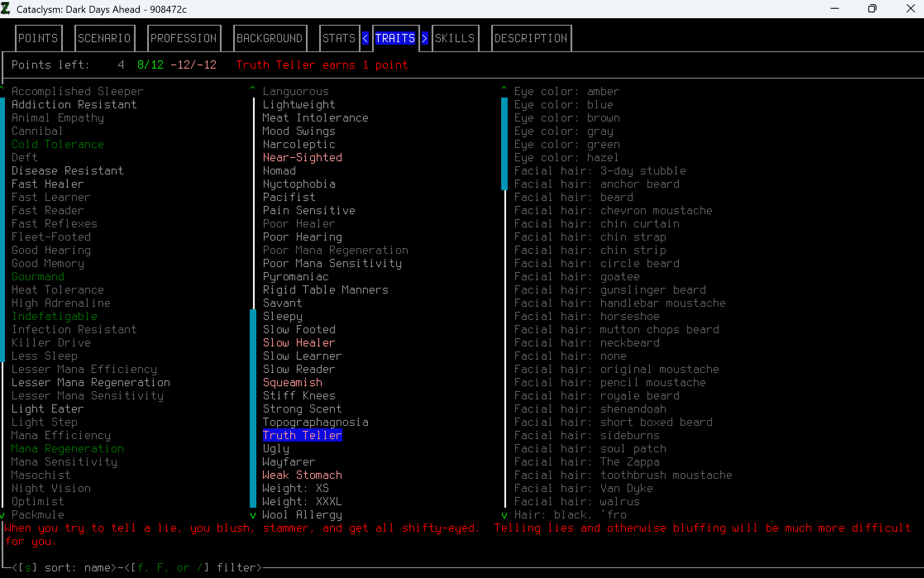This screenshot has height=578, width=924.
Task: Toggle the Near-Sighted trait
Action: [302, 158]
